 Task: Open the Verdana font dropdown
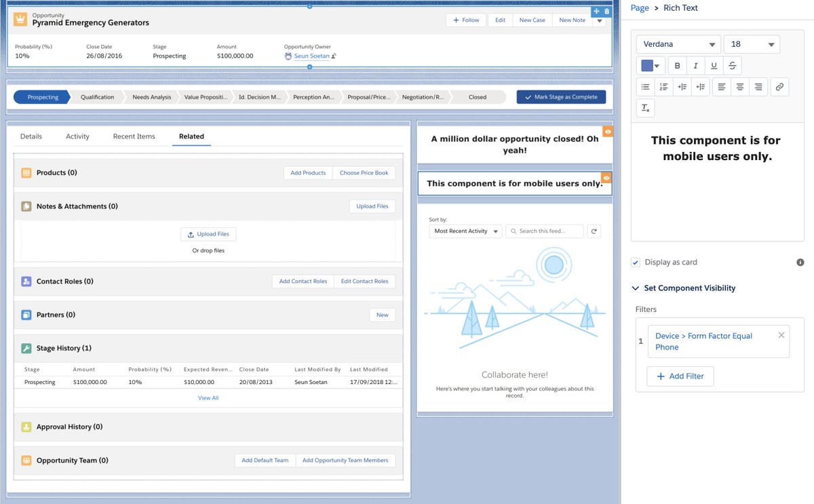coord(677,43)
